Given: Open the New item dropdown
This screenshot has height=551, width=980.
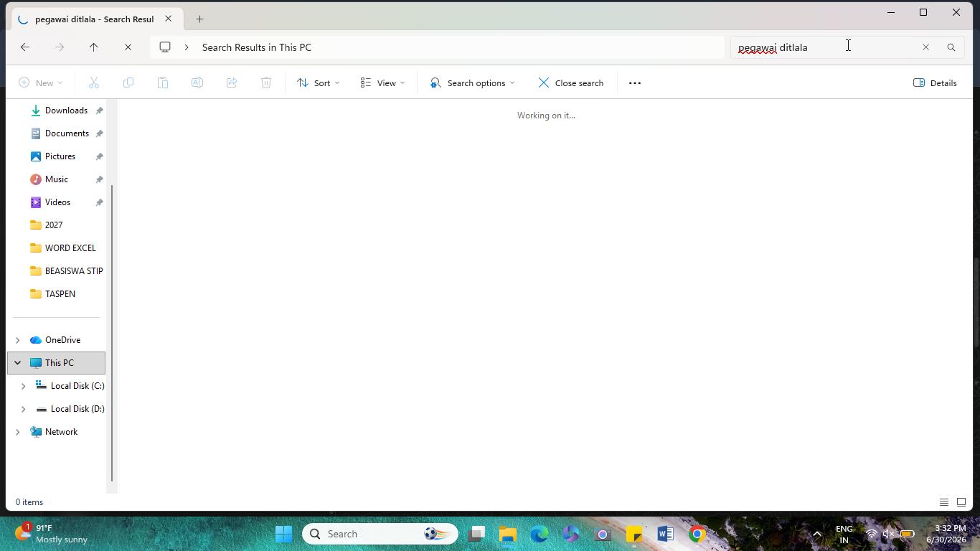Looking at the screenshot, I should pos(41,83).
